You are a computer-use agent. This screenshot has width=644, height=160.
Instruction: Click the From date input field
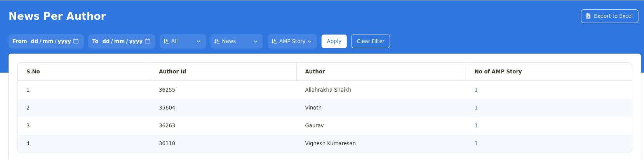point(50,41)
